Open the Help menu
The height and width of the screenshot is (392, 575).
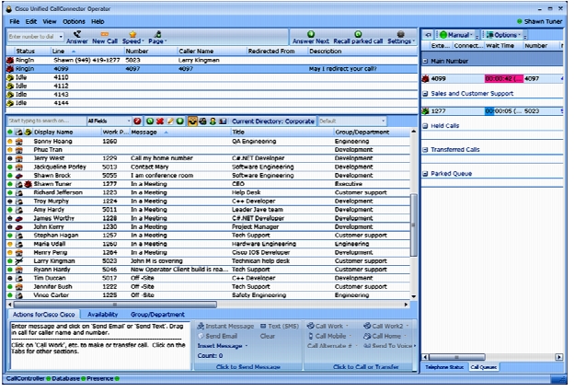[x=98, y=22]
